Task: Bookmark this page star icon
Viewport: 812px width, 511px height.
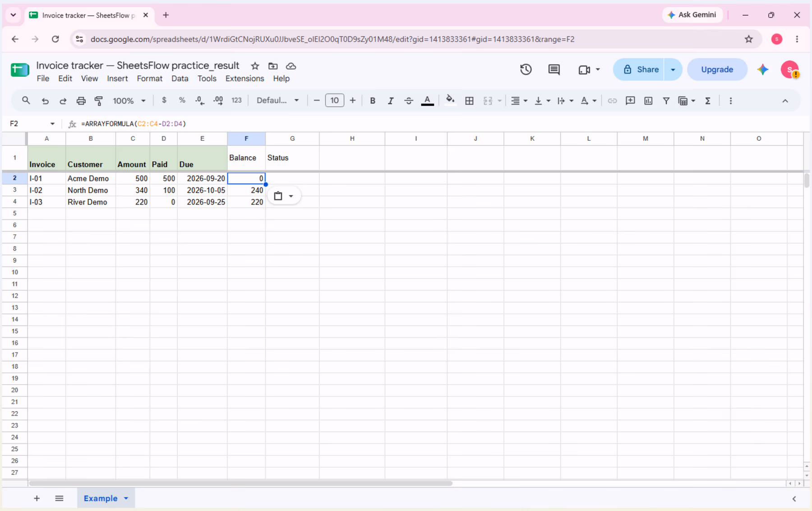Action: point(749,39)
